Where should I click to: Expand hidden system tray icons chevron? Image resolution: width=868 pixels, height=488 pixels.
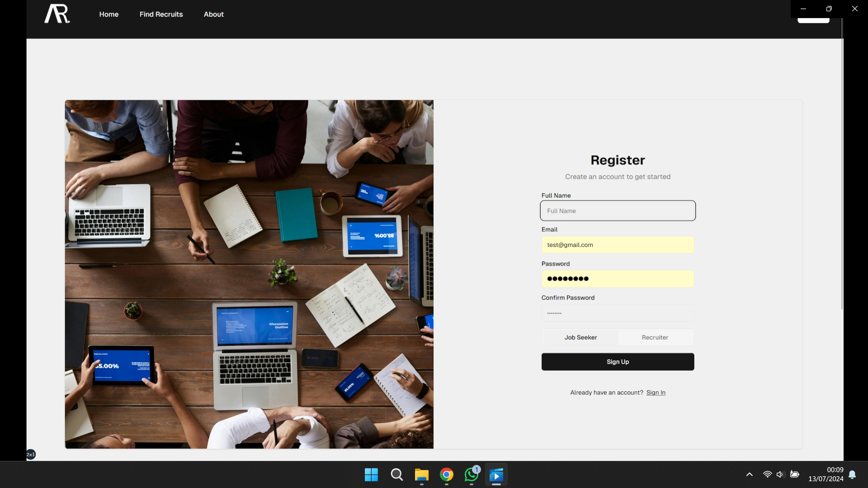tap(750, 474)
